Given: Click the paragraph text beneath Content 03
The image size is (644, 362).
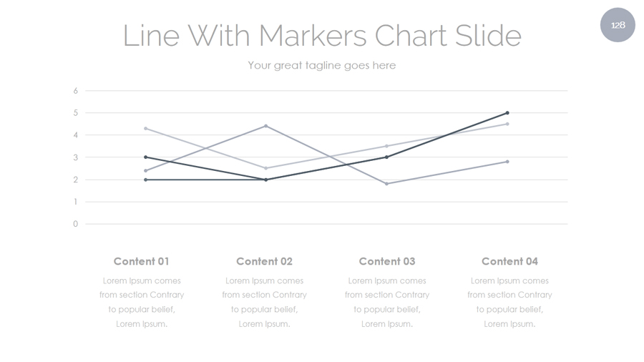Looking at the screenshot, I should pos(387,302).
